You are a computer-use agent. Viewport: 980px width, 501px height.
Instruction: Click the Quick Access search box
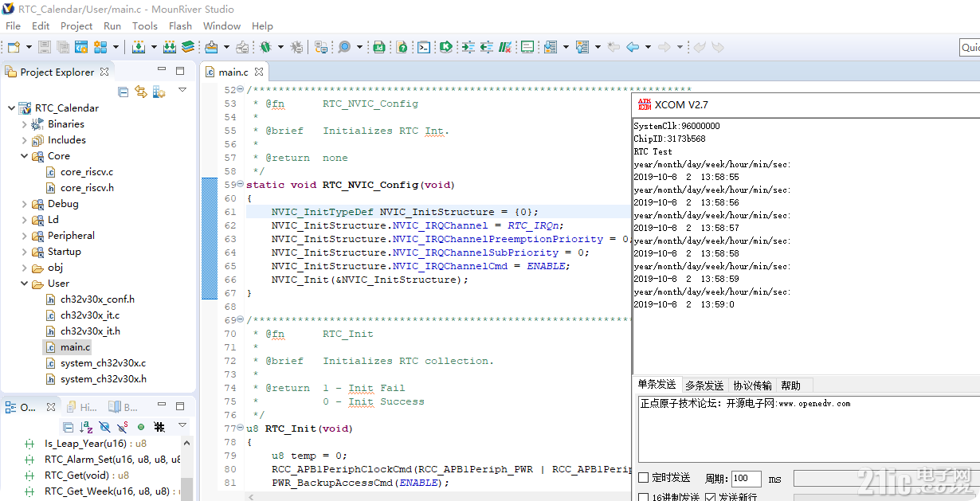point(970,48)
